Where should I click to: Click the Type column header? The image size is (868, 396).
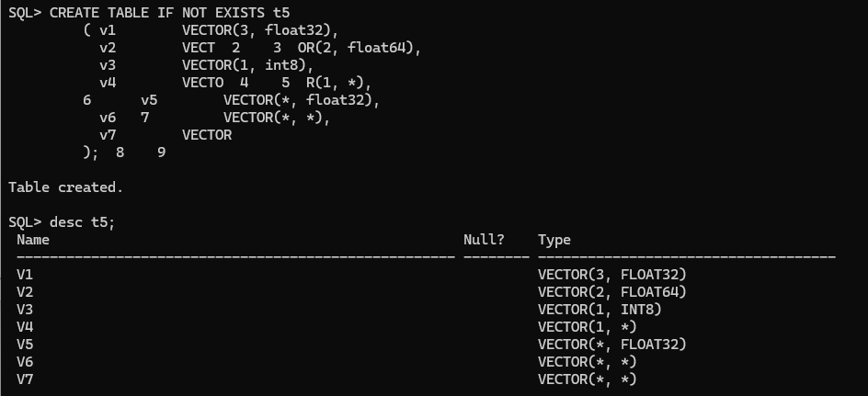(554, 240)
